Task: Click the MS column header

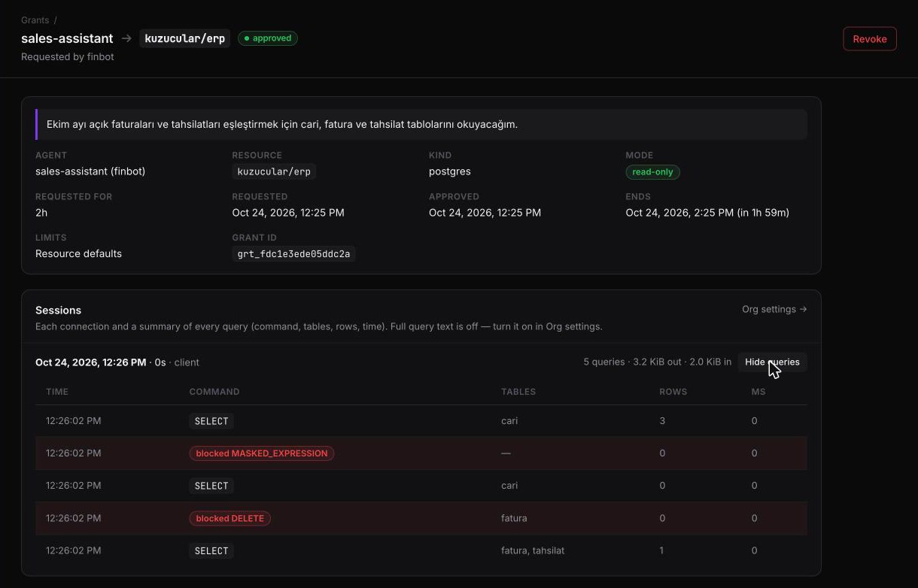Action: coord(758,392)
